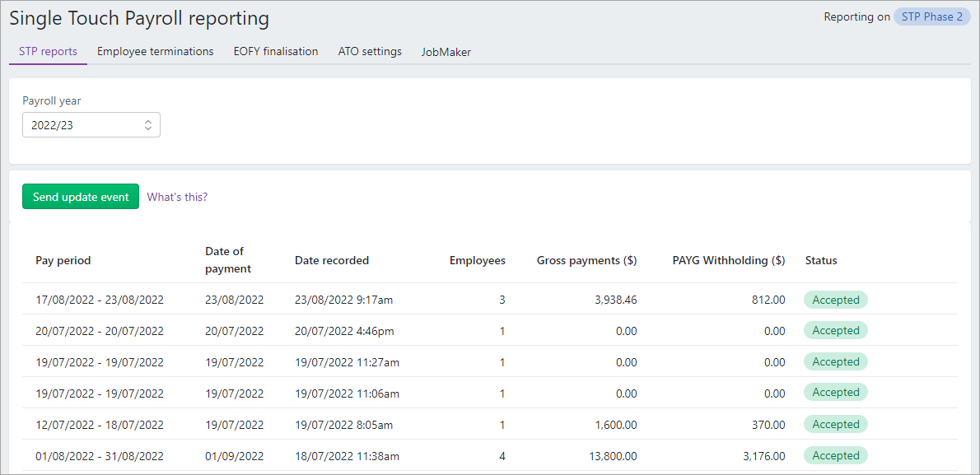Image resolution: width=980 pixels, height=475 pixels.
Task: Select the STP reports tab
Action: click(x=48, y=51)
